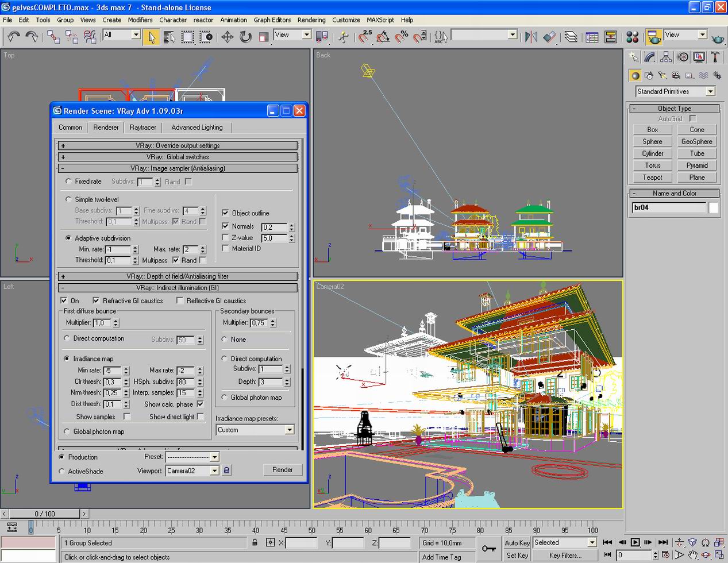
Task: Click the 0 / 100 time slider
Action: [x=45, y=514]
